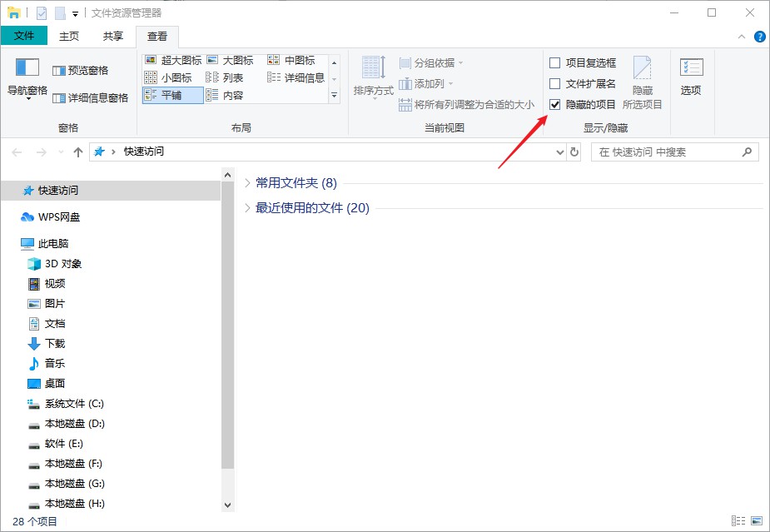Enable the 项目复选框 option
This screenshot has width=770, height=532.
[554, 62]
